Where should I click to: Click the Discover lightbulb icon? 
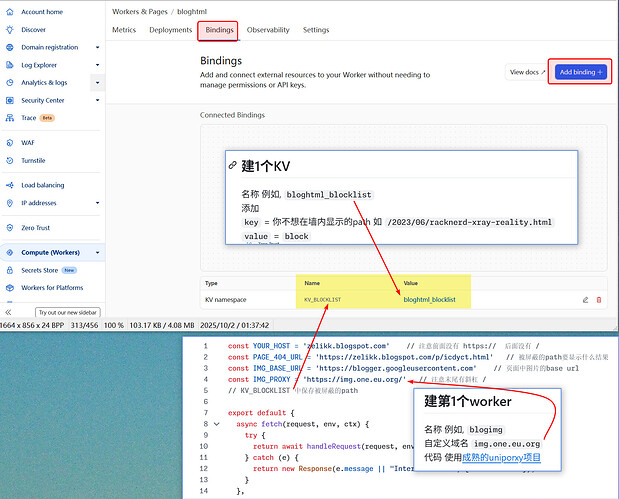click(10, 30)
